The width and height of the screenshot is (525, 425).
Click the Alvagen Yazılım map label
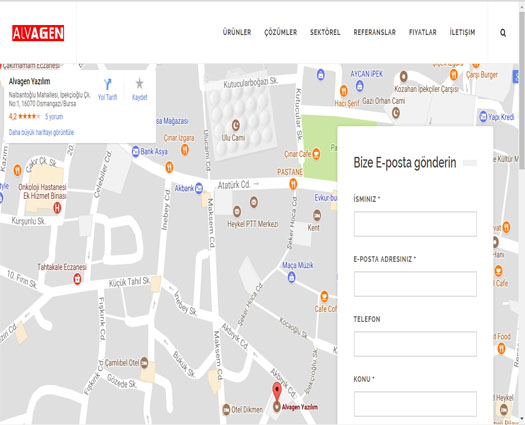click(x=300, y=407)
